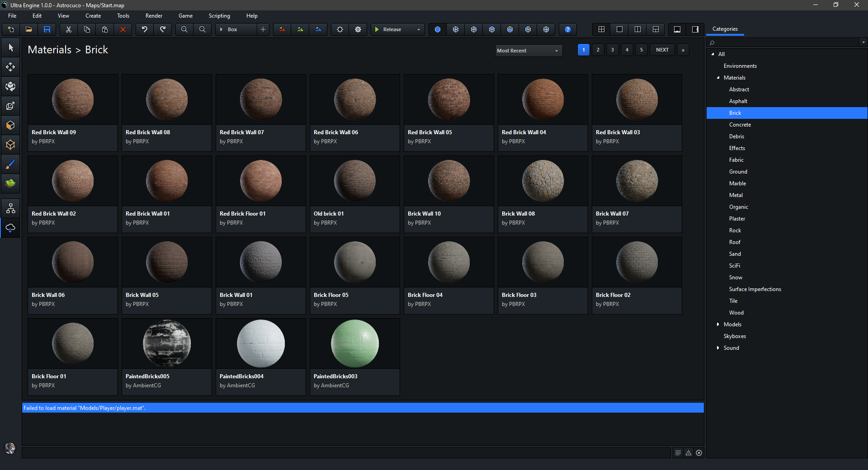Toggle the bottom console panel visibility

click(x=677, y=29)
